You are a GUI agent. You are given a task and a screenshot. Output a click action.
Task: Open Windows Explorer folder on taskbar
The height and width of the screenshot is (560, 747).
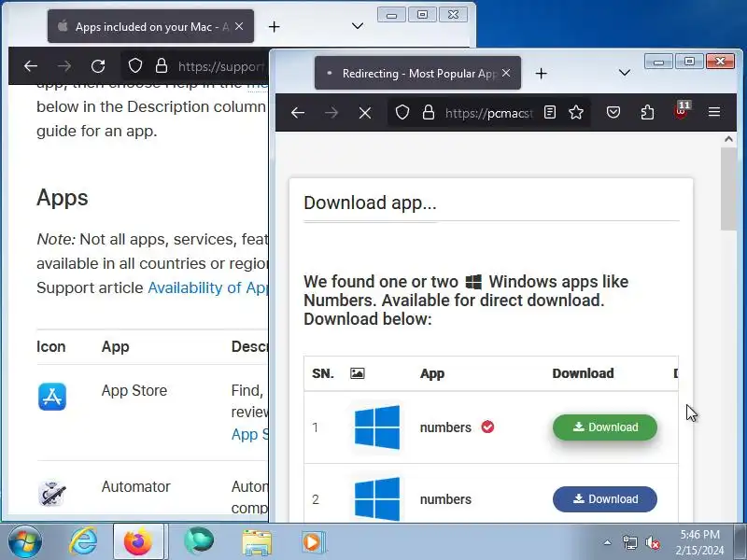click(256, 542)
